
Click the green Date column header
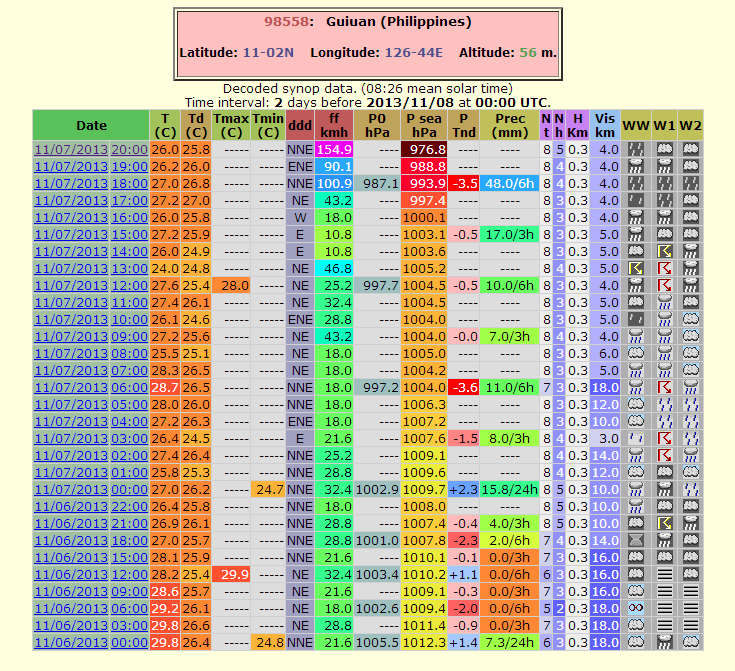click(91, 125)
